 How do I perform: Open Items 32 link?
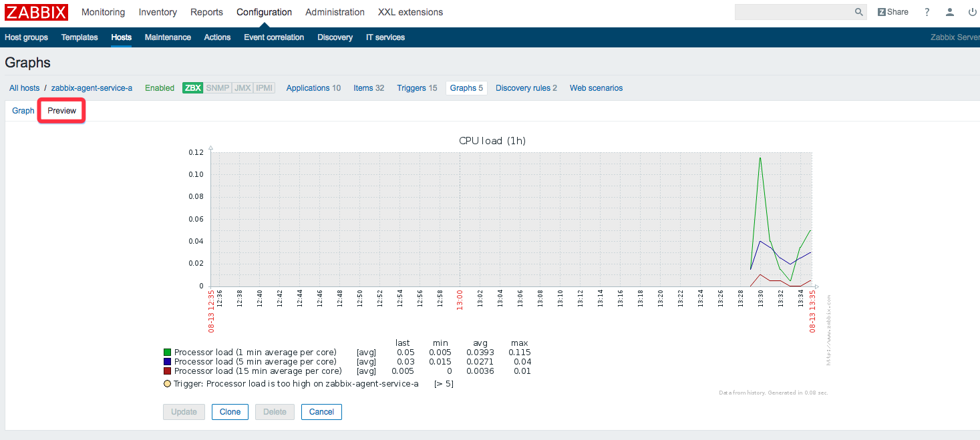369,88
